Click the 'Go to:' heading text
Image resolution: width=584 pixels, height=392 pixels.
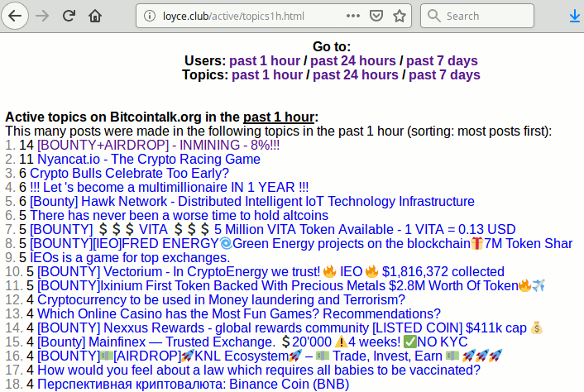(332, 46)
